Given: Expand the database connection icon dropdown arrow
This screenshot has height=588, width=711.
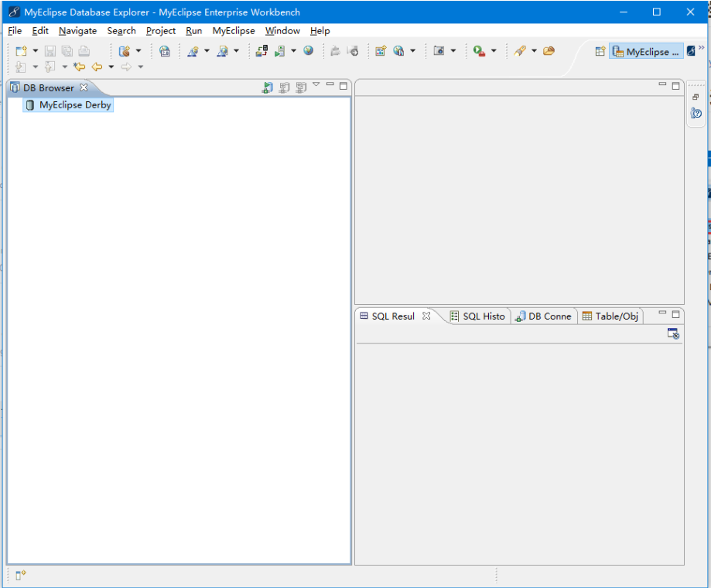Looking at the screenshot, I should pos(138,51).
